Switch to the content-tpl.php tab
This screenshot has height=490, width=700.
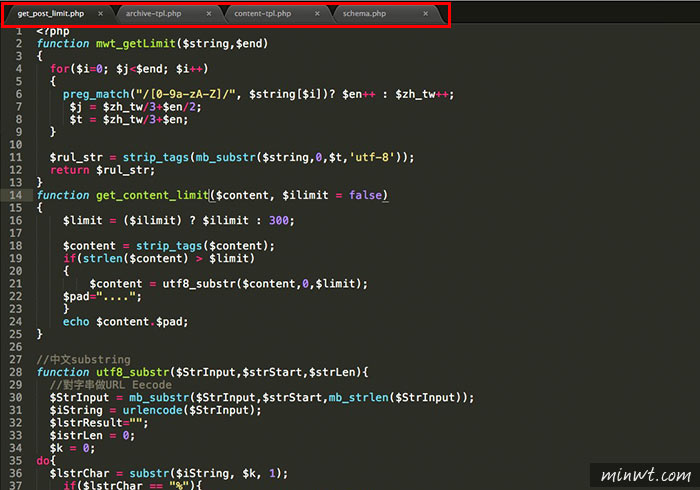click(262, 13)
